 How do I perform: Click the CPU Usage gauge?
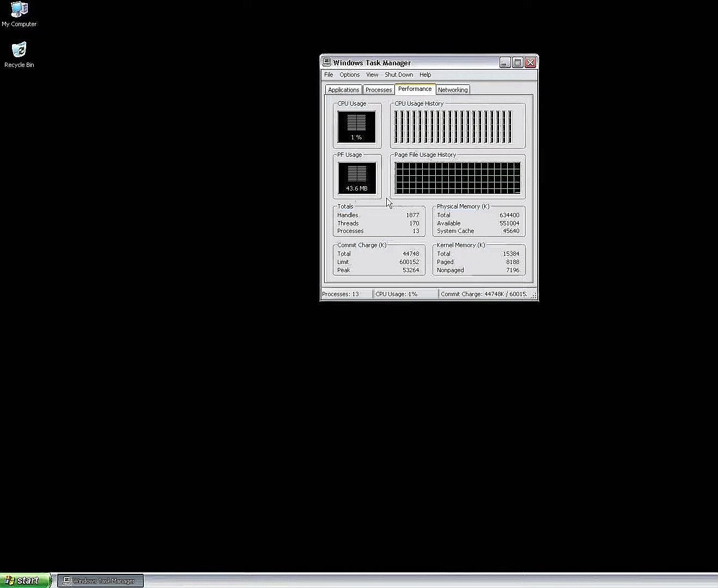pyautogui.click(x=356, y=127)
